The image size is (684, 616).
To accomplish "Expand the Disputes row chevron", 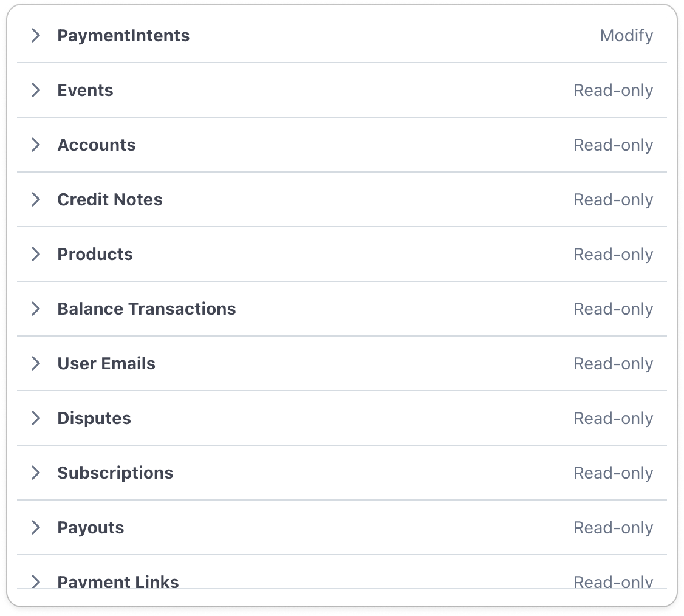I will (36, 418).
